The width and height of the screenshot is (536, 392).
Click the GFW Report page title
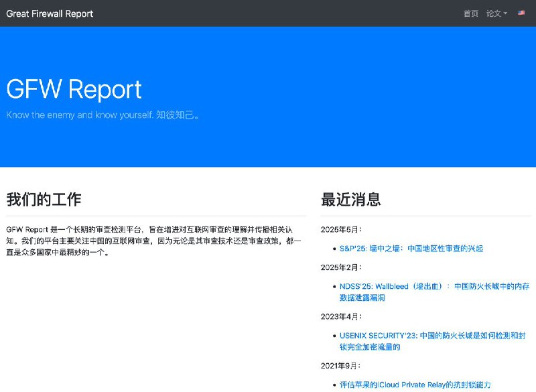[73, 89]
